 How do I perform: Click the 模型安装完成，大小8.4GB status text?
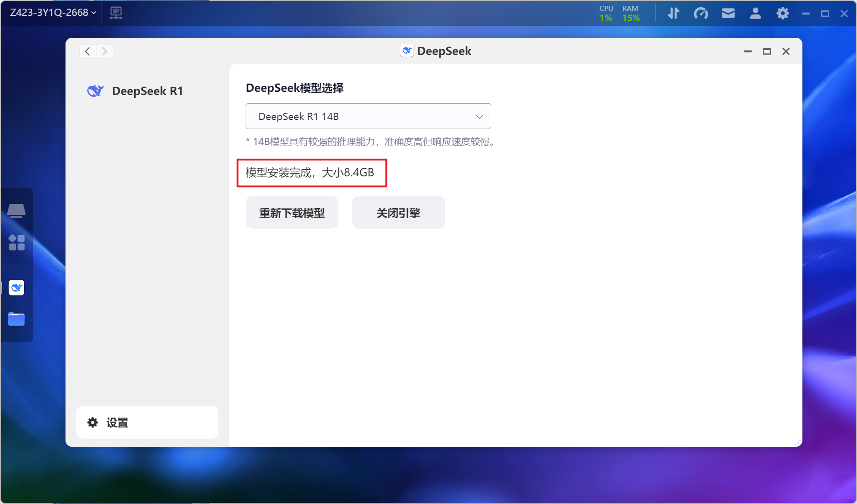[310, 173]
